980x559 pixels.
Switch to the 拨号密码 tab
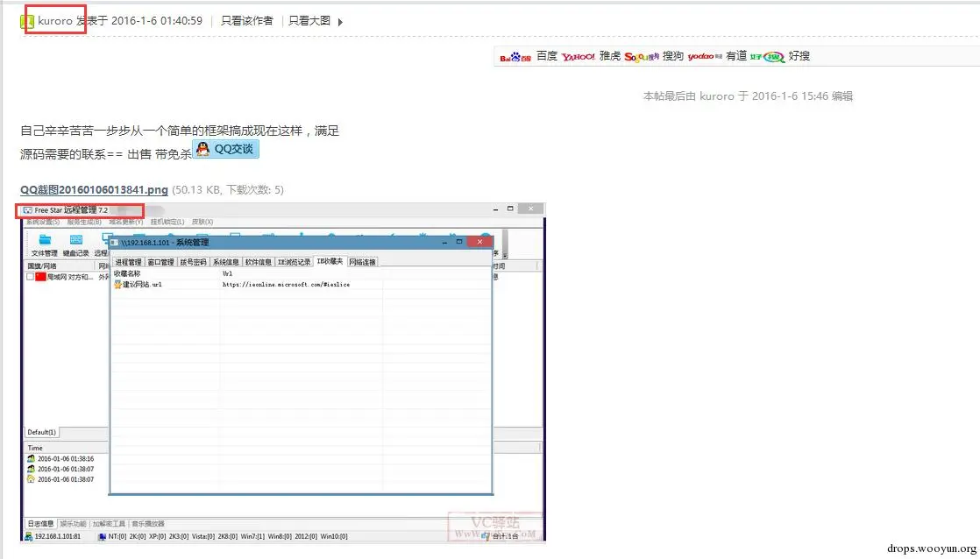click(x=193, y=262)
